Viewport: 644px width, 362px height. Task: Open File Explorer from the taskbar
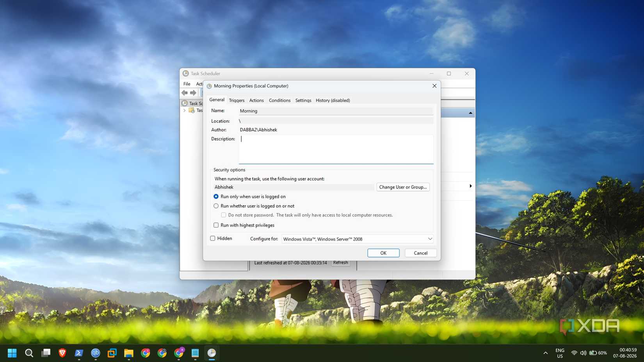[x=129, y=353]
